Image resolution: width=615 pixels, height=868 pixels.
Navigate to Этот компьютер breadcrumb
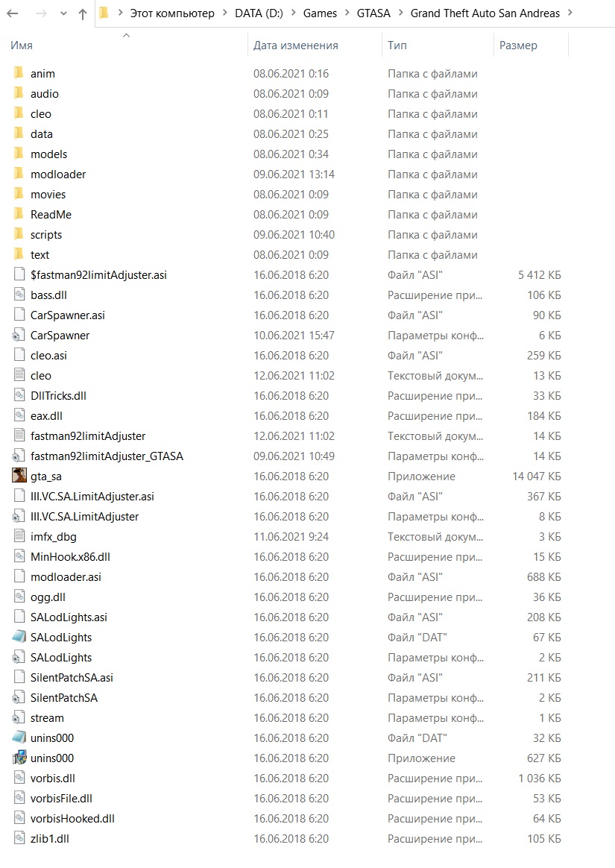[x=172, y=13]
